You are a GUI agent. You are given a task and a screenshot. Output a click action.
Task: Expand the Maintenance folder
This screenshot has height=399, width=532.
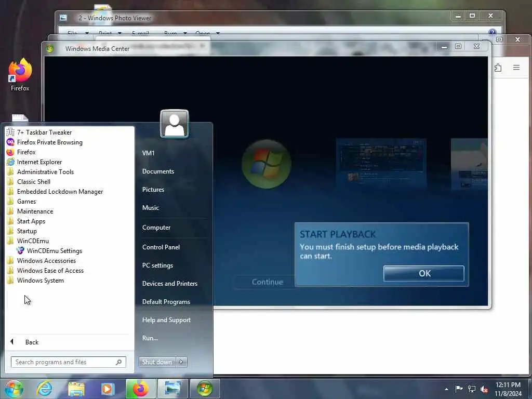coord(30,211)
